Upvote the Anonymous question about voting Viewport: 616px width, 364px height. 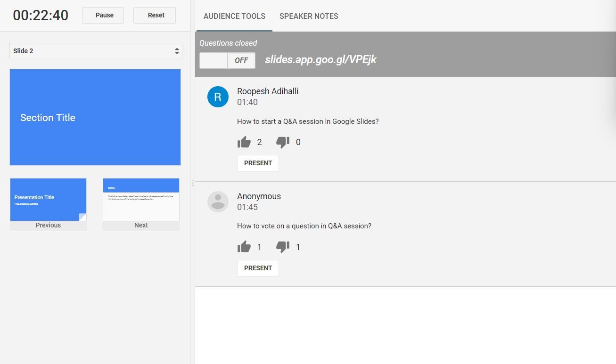[x=244, y=246]
